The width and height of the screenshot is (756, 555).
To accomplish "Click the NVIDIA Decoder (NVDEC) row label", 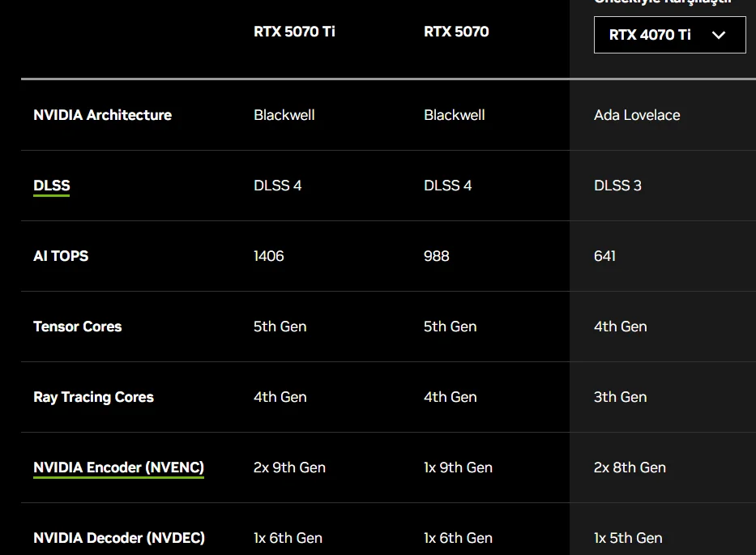I will tap(119, 538).
